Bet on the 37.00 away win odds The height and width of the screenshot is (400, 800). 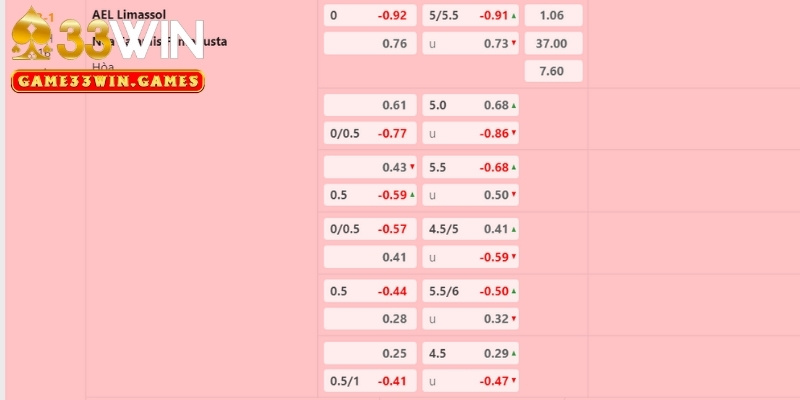[x=552, y=43]
